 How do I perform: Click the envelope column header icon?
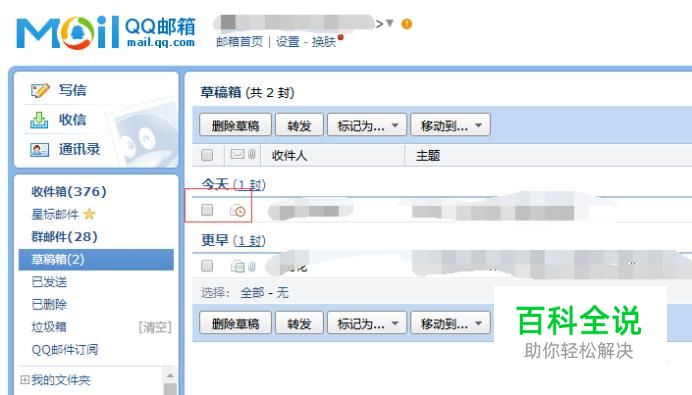click(x=237, y=154)
